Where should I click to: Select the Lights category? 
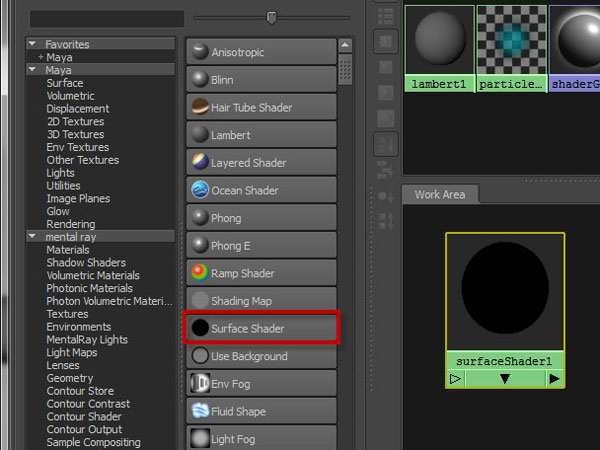[60, 173]
